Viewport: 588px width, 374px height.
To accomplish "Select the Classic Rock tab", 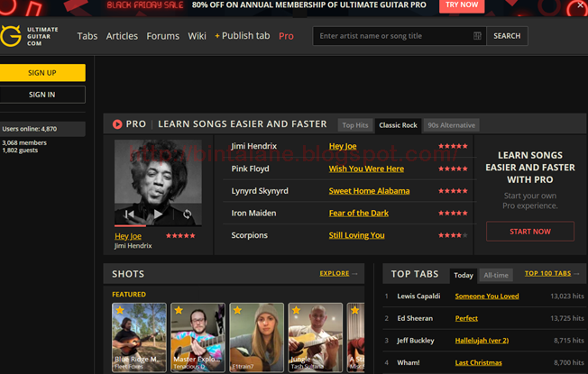I will [x=398, y=125].
